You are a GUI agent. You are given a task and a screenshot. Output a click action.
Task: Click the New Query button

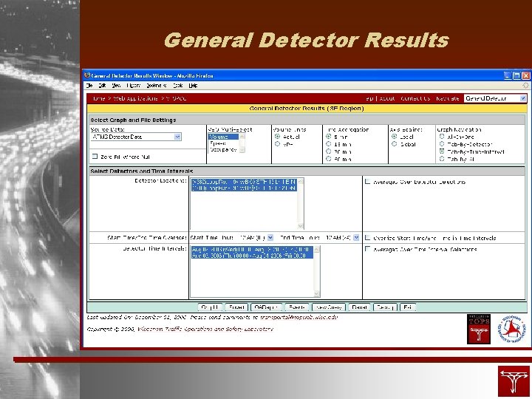329,307
